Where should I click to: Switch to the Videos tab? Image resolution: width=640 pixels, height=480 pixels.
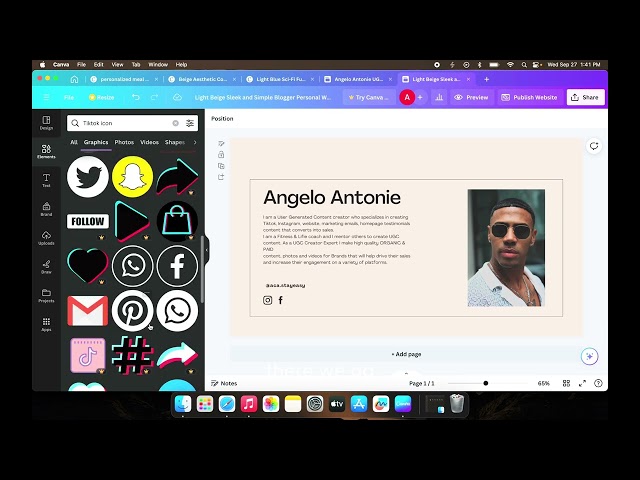[149, 142]
